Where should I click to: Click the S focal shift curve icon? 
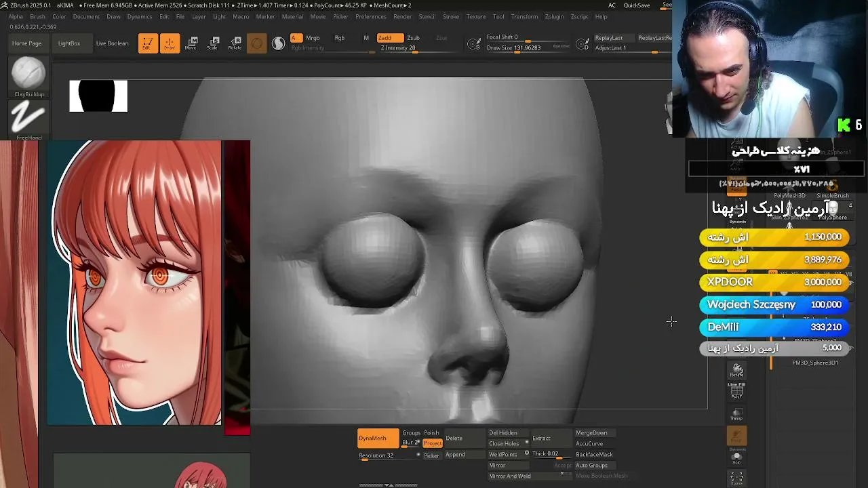(475, 45)
